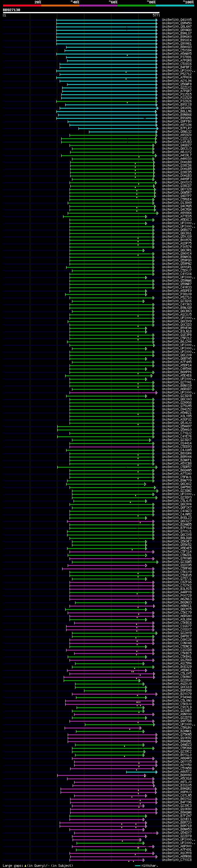Viewport: 197px width, 868px height.
Task: Select label UniRef100_Q6BU73
Action: pyautogui.click(x=177, y=230)
